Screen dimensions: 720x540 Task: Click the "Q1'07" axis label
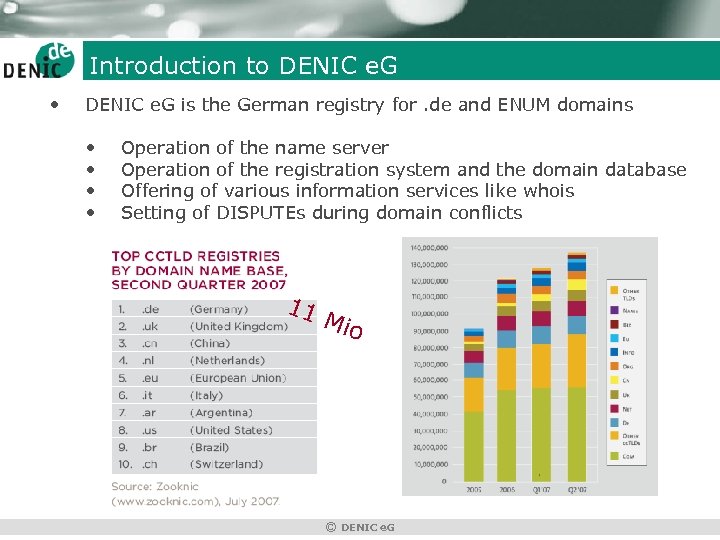click(541, 490)
